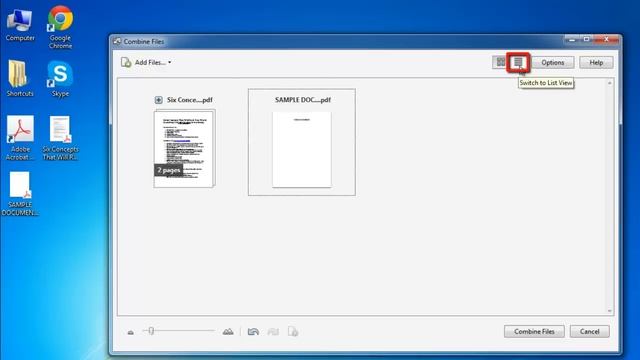The width and height of the screenshot is (640, 360).
Task: Click the Six Conce....pdf file name
Action: pyautogui.click(x=189, y=100)
